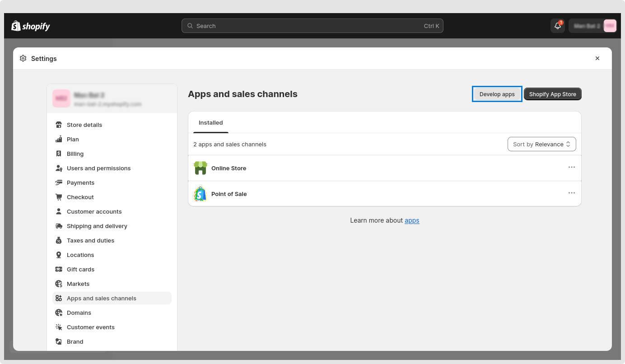The height and width of the screenshot is (364, 625).
Task: Click the search magnifier icon
Action: pyautogui.click(x=190, y=26)
